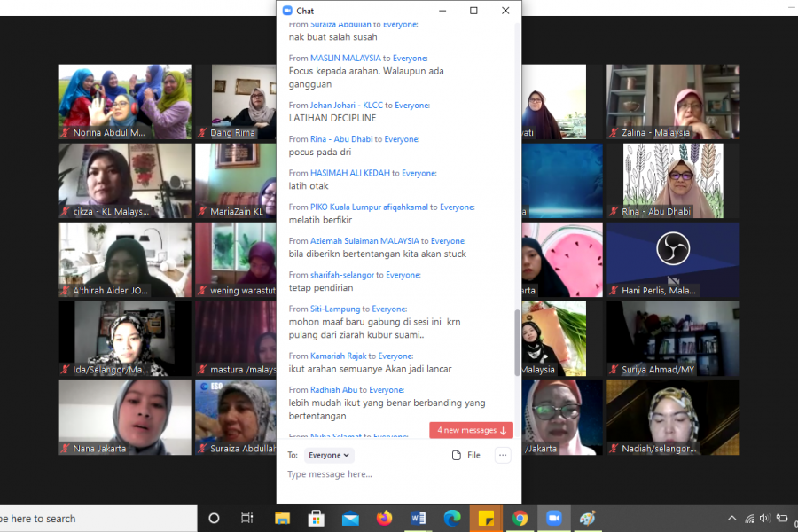798x532 pixels.
Task: Expand the 'Everyone' recipient dropdown
Action: point(329,455)
